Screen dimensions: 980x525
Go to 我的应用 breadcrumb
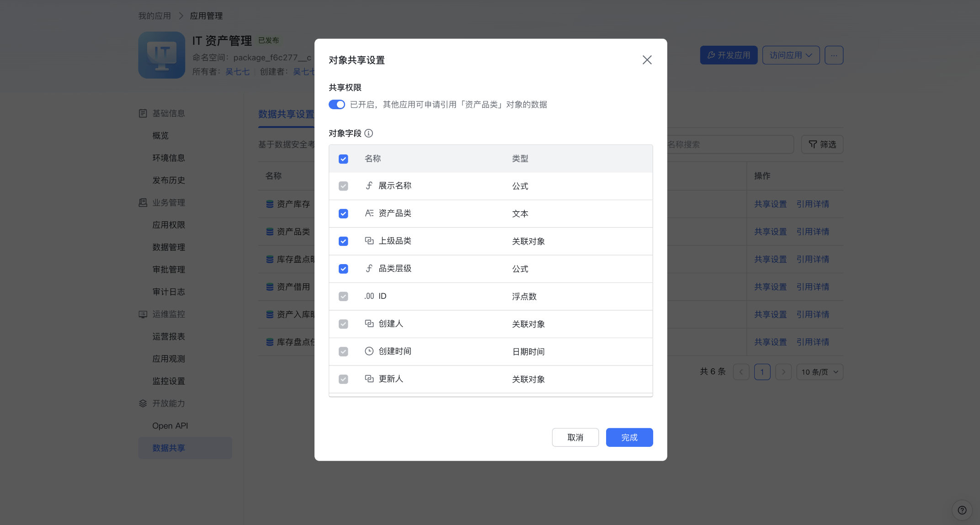point(154,16)
